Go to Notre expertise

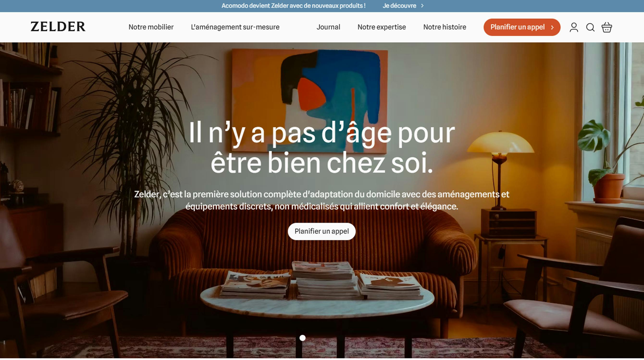(x=382, y=27)
